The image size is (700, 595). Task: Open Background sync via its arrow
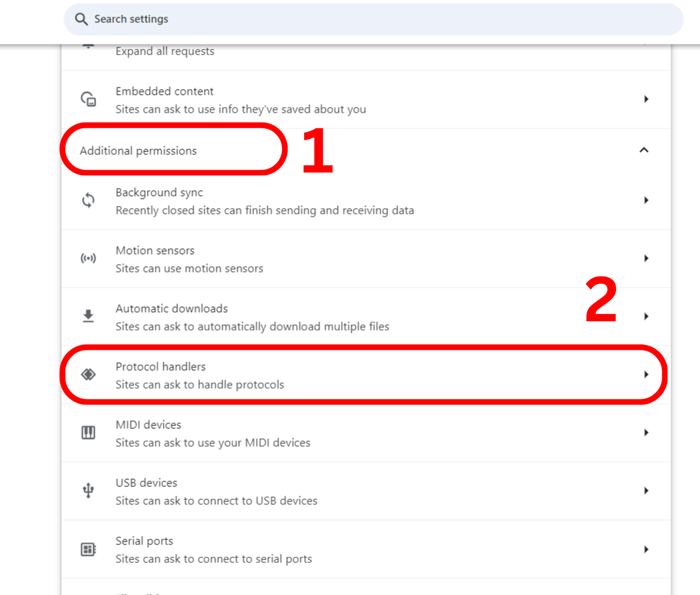(x=646, y=200)
